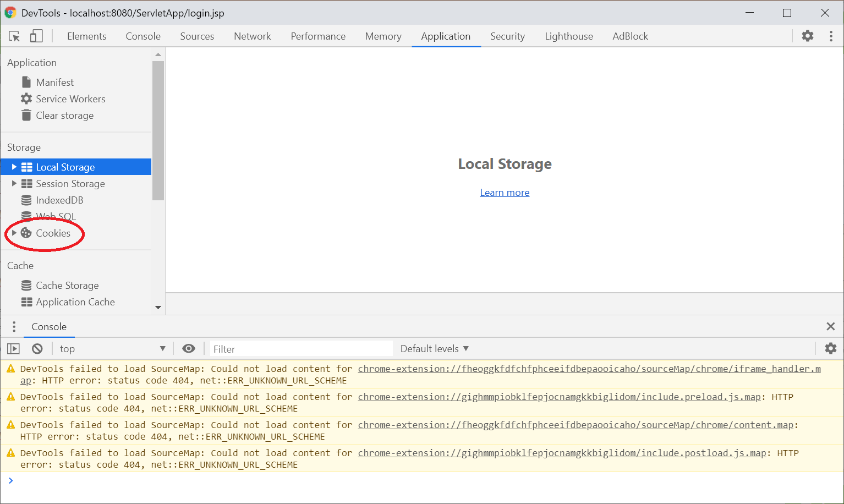The width and height of the screenshot is (844, 504).
Task: Expand the Local Storage tree arrow
Action: coord(14,167)
